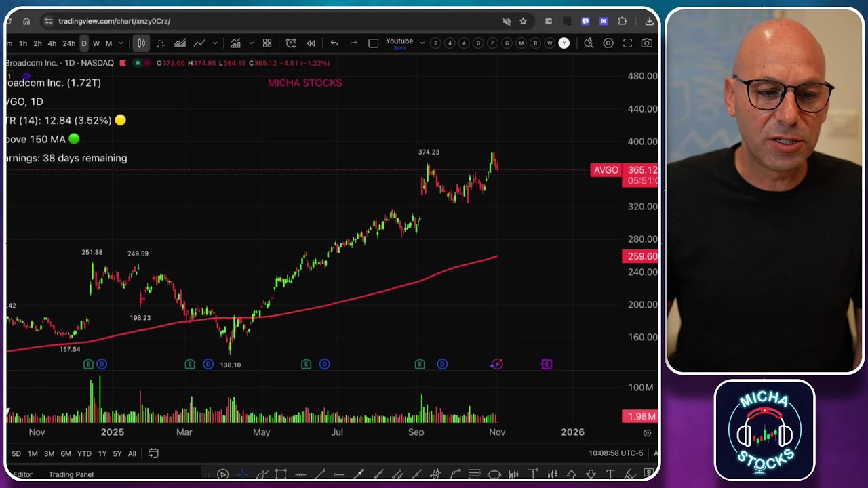Select the 1h timeframe
868x488 pixels.
pyautogui.click(x=23, y=43)
